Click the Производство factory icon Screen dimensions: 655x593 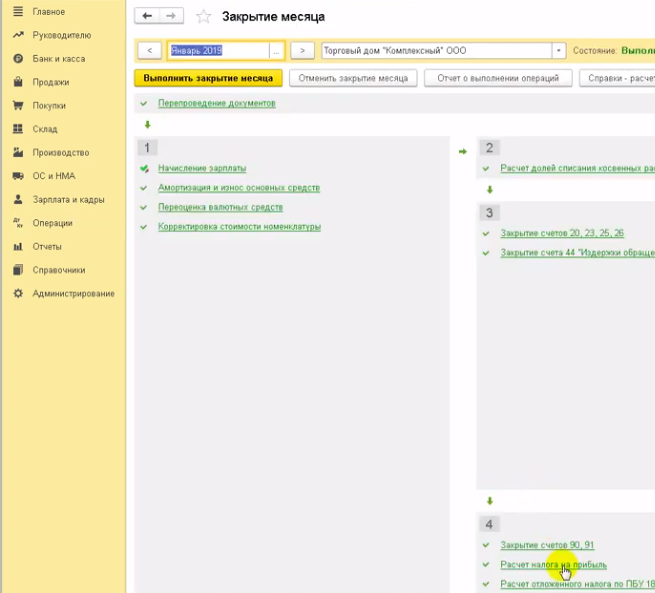pyautogui.click(x=18, y=153)
